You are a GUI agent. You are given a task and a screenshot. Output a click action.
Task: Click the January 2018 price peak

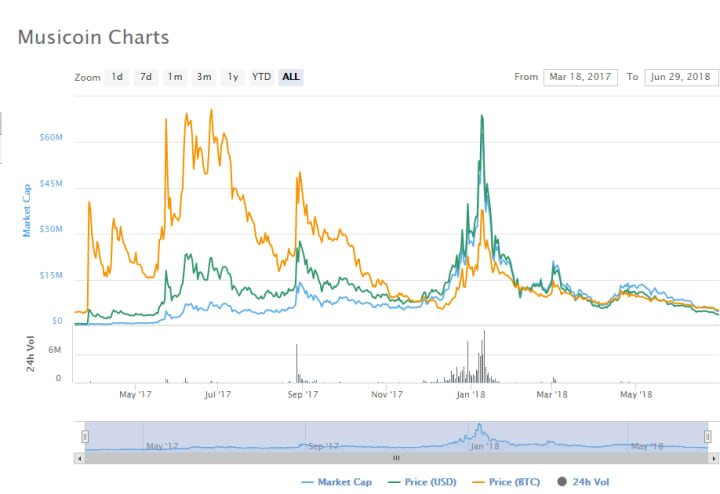(x=482, y=116)
